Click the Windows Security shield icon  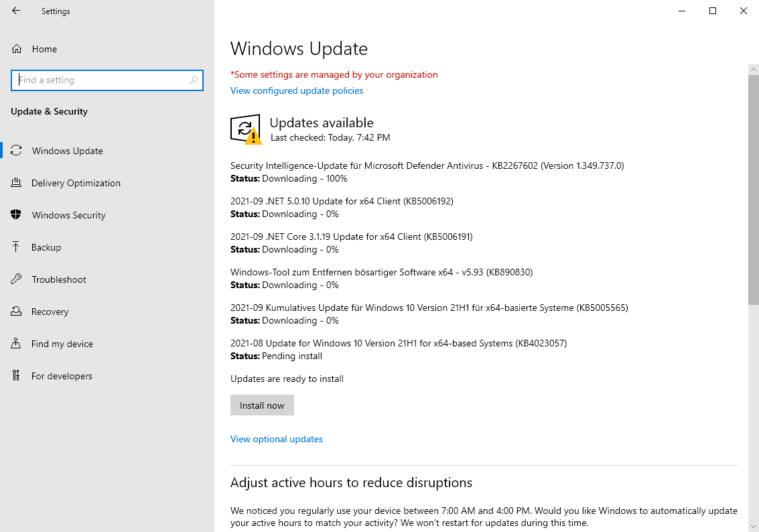click(16, 214)
